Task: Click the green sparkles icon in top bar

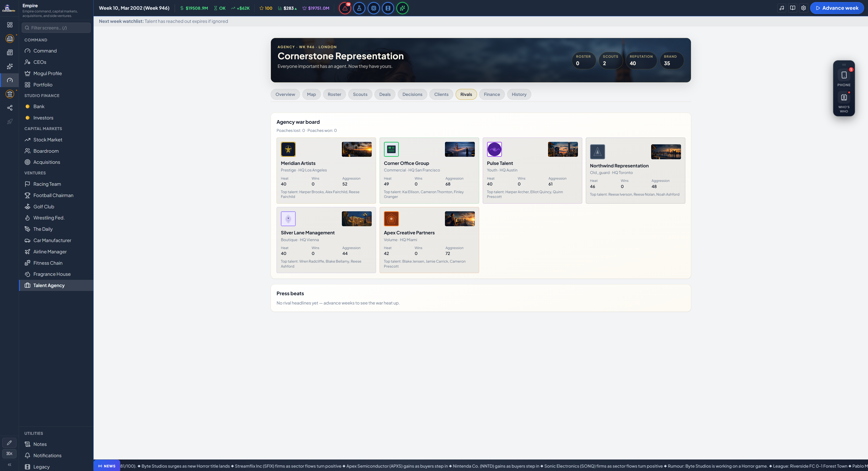Action: point(402,8)
